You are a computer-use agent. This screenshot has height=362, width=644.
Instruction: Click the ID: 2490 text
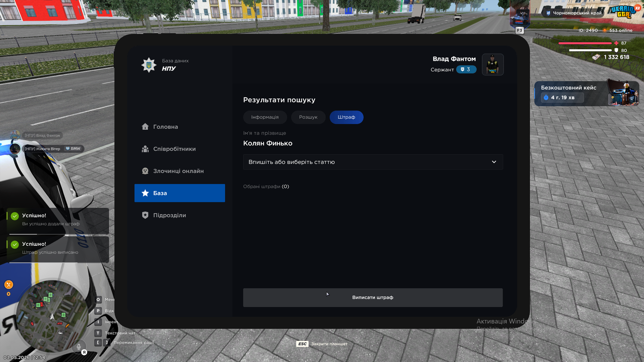click(x=588, y=30)
